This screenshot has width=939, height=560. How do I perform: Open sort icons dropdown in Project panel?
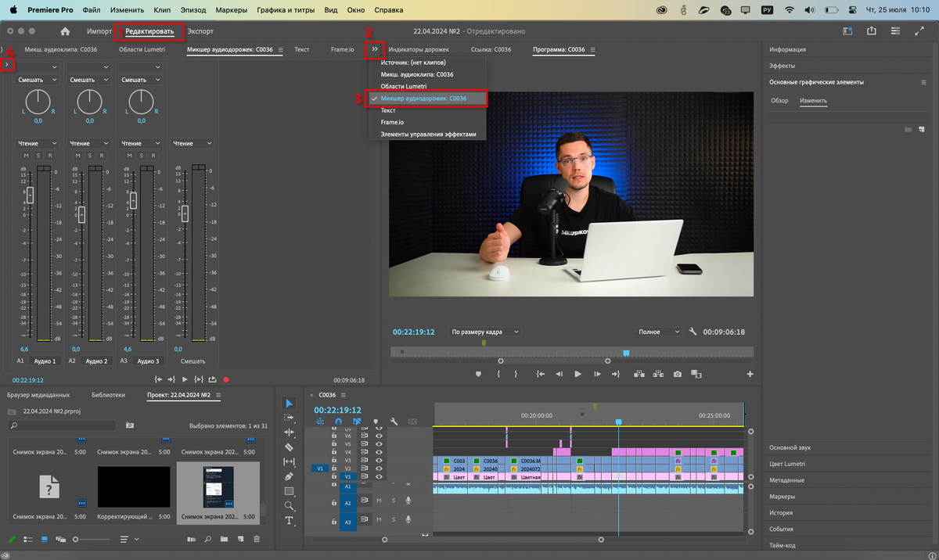click(131, 539)
